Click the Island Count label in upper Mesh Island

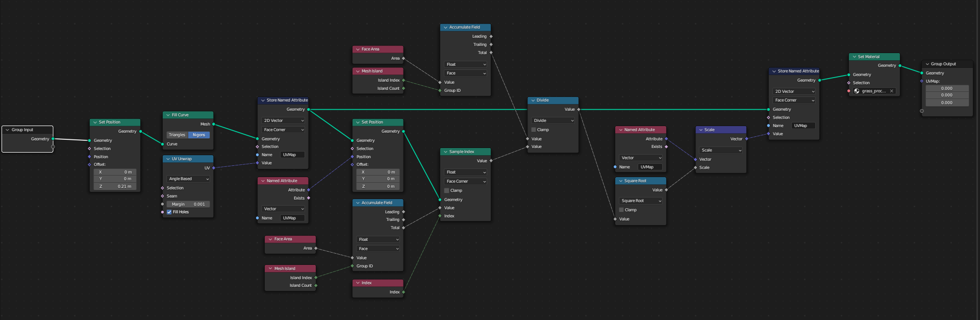tap(388, 88)
